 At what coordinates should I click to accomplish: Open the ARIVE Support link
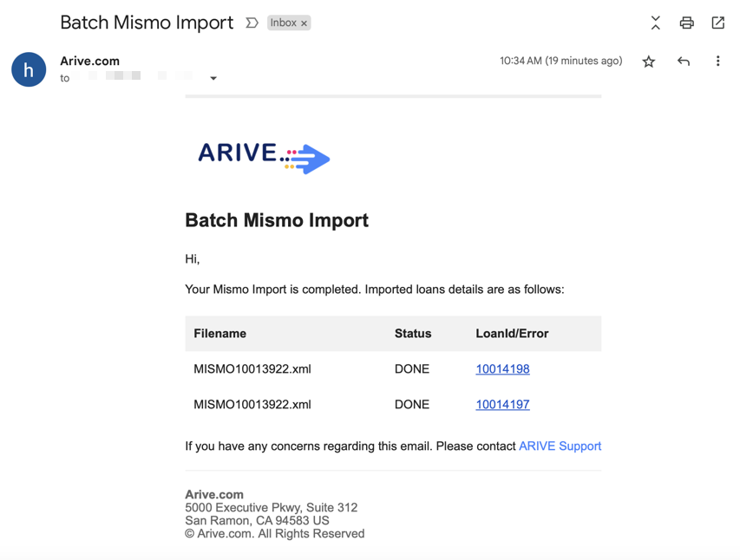point(560,446)
